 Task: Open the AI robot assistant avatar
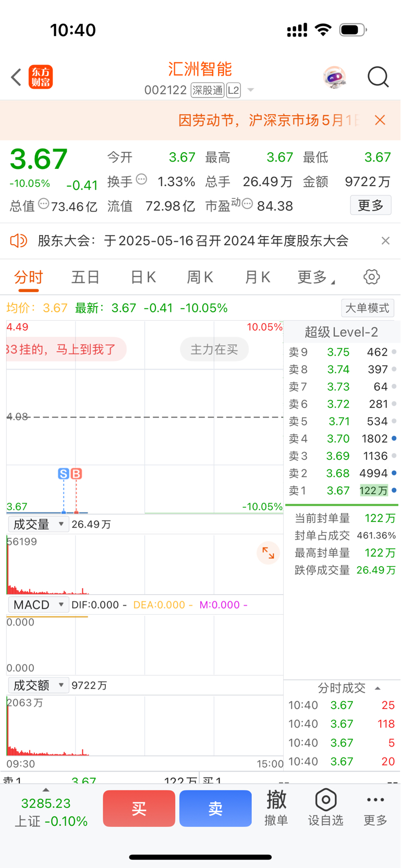tap(334, 77)
